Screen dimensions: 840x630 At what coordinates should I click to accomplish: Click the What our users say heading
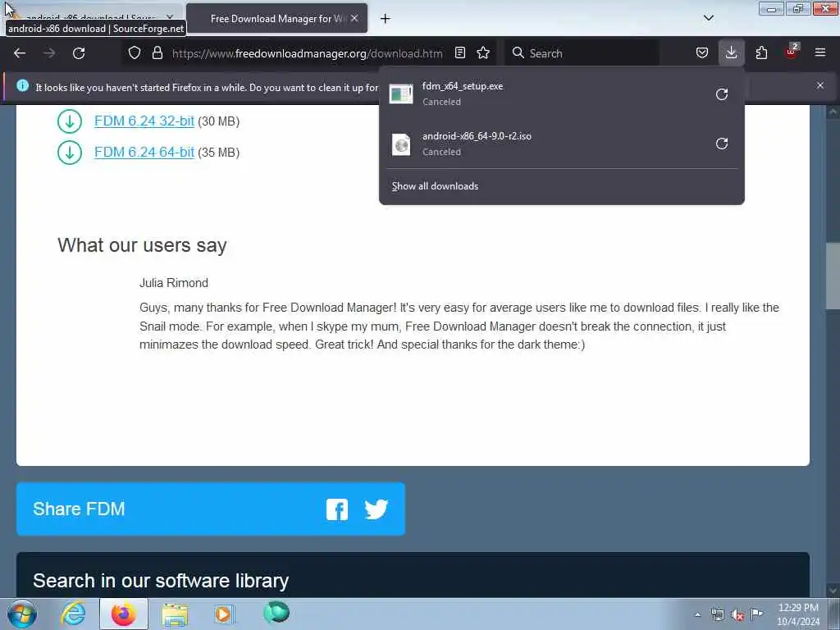142,245
